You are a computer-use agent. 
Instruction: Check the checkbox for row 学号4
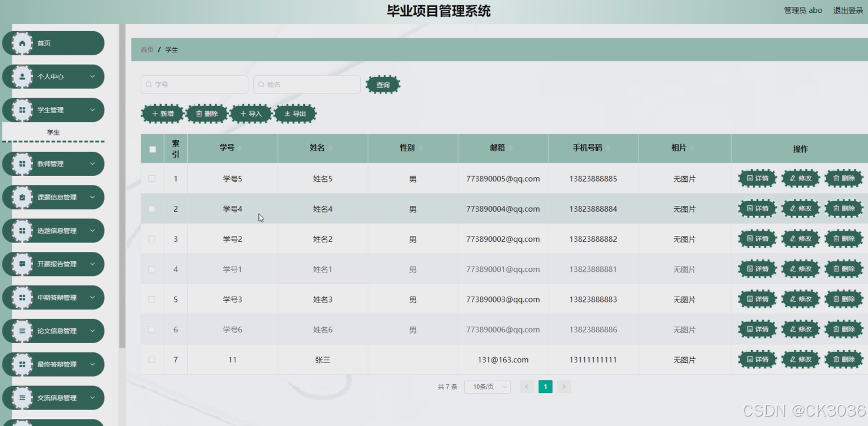152,209
